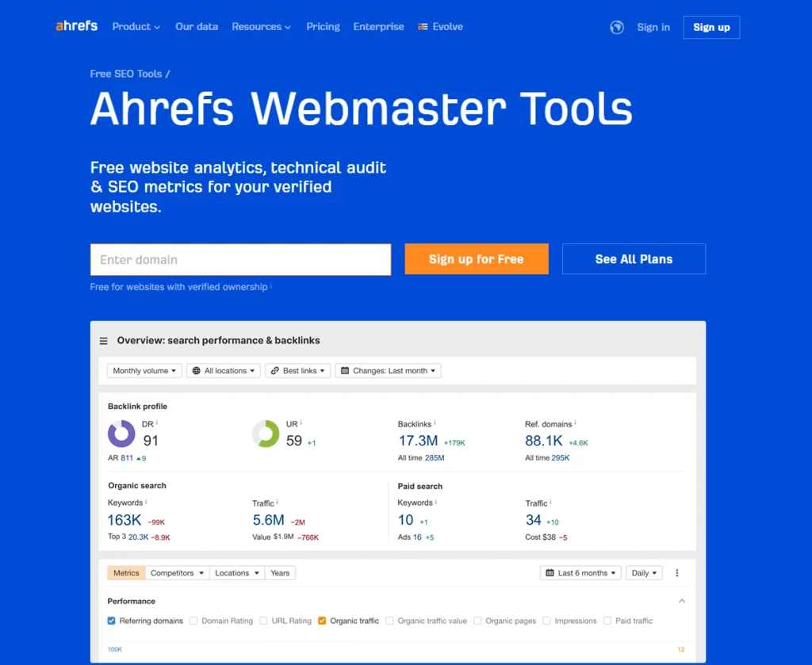The image size is (812, 665).
Task: Click the UR donut chart
Action: pyautogui.click(x=266, y=434)
